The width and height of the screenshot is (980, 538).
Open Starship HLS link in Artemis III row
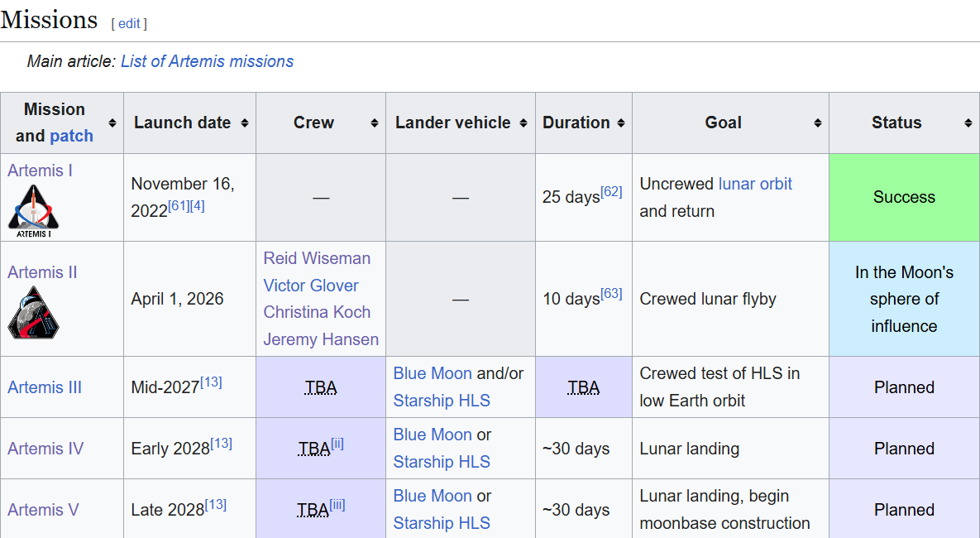pyautogui.click(x=442, y=401)
